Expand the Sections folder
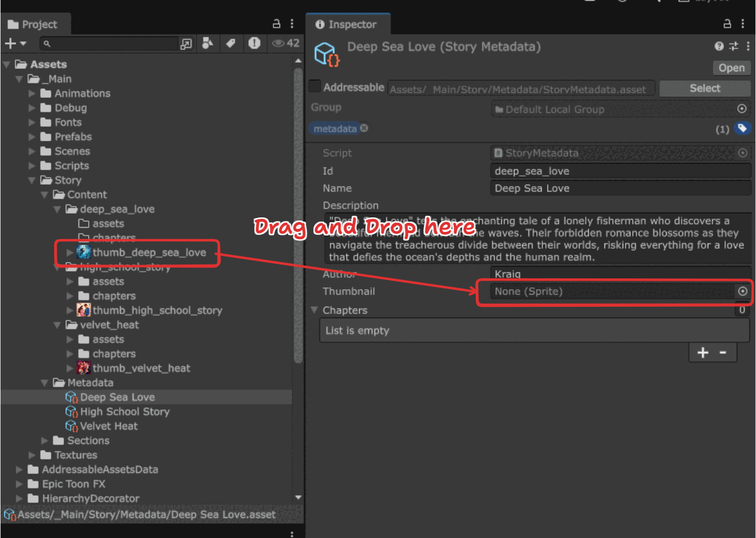756x538 pixels. [x=44, y=441]
